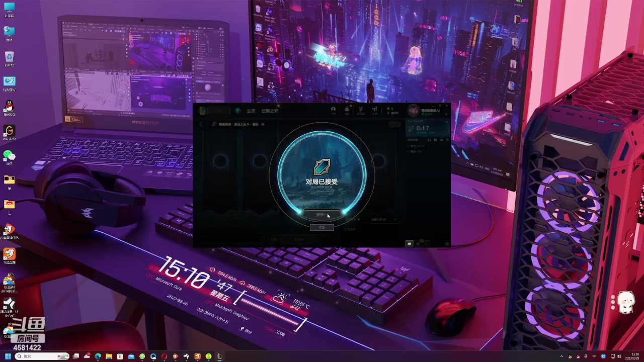Open the Recycle Bin desktop icon
This screenshot has width=644, height=362.
click(x=9, y=59)
